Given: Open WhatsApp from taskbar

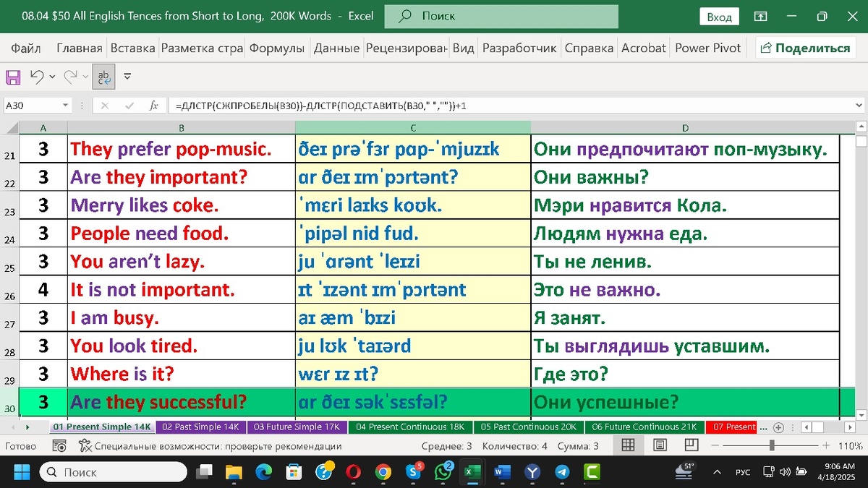Looking at the screenshot, I should (443, 471).
